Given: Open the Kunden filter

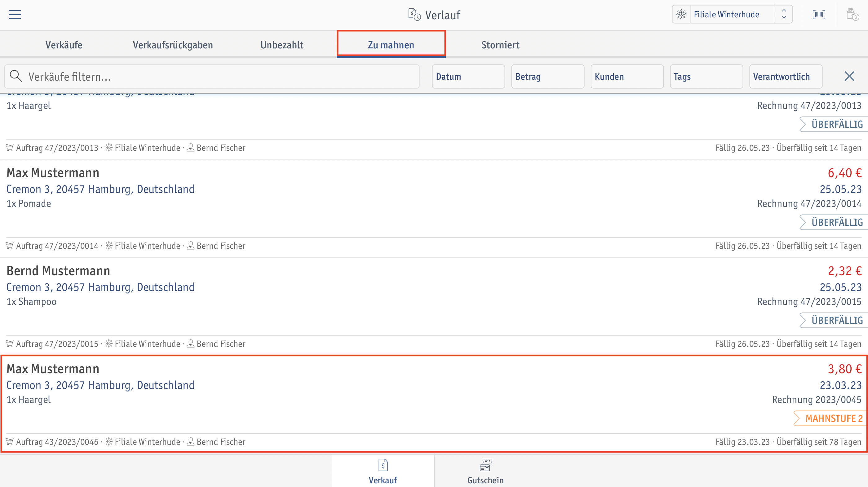Looking at the screenshot, I should click(627, 77).
